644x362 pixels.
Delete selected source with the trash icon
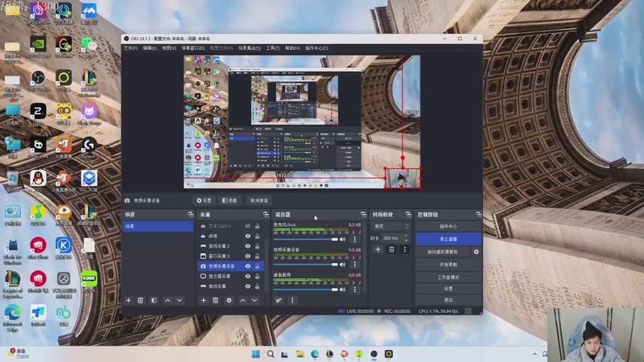216,300
